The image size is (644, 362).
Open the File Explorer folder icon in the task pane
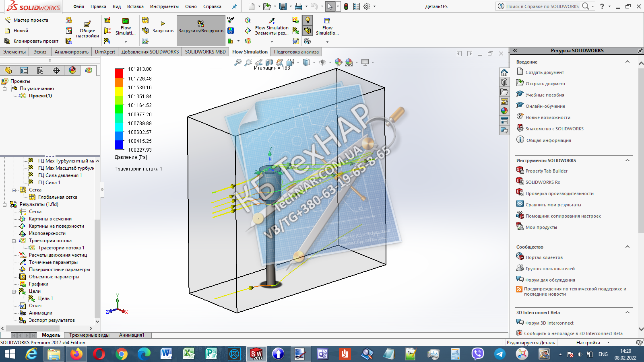504,92
